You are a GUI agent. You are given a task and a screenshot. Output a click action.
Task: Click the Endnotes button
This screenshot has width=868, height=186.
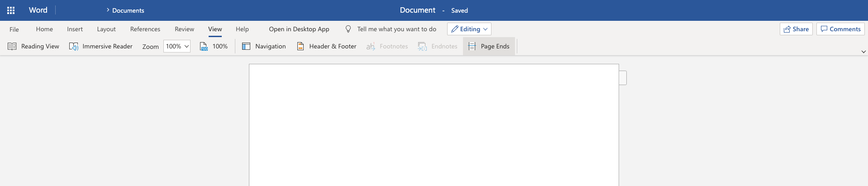coord(438,46)
